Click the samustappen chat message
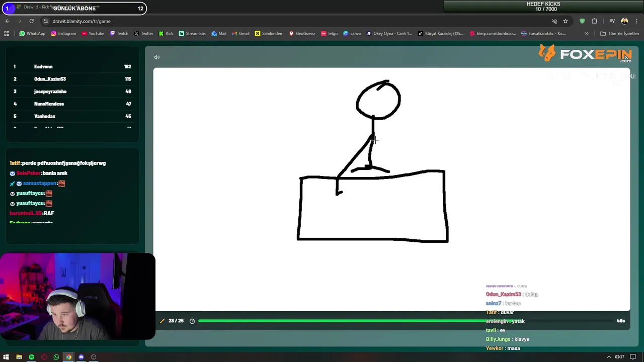 pyautogui.click(x=38, y=184)
